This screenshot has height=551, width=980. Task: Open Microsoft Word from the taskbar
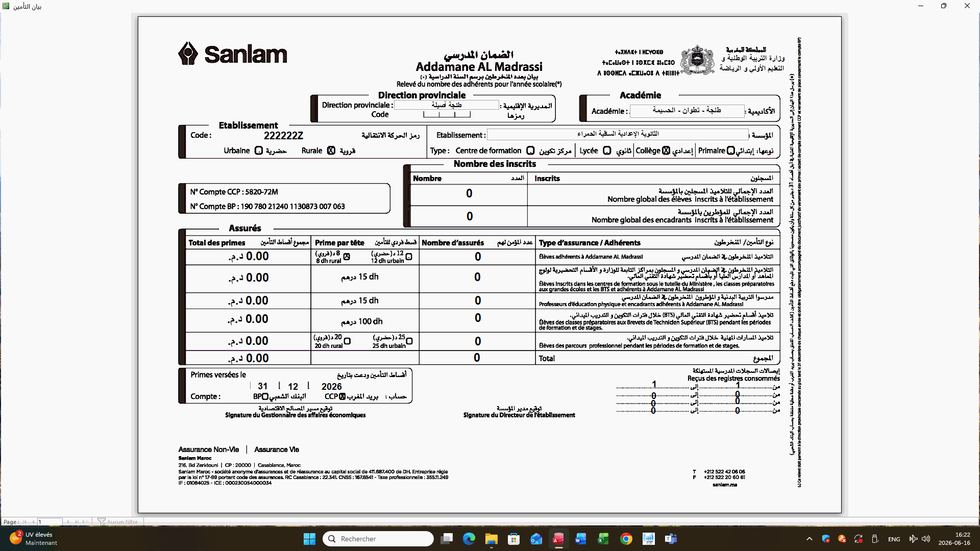[x=581, y=539]
